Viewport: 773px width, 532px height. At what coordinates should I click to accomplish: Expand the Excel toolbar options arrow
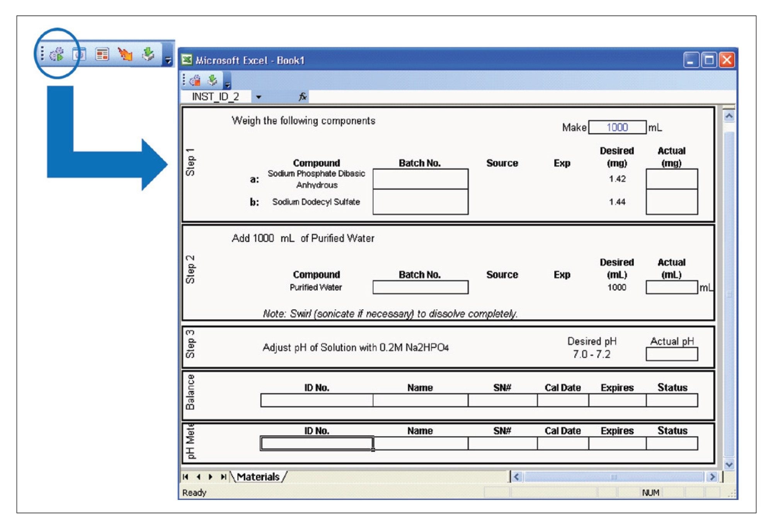pyautogui.click(x=228, y=84)
